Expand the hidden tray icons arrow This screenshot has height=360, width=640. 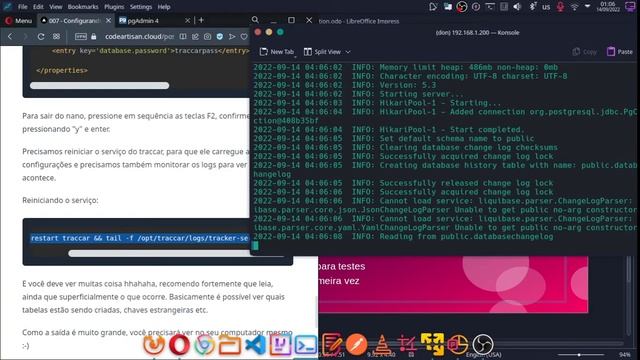(x=587, y=7)
